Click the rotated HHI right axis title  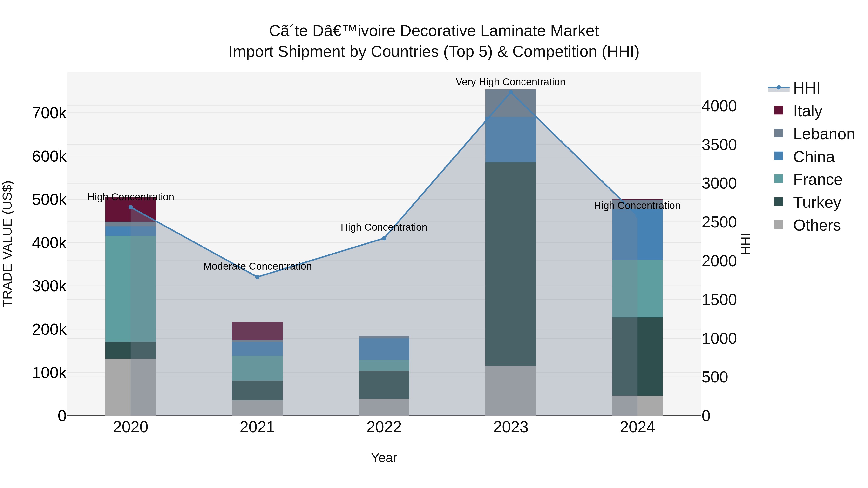pyautogui.click(x=746, y=244)
